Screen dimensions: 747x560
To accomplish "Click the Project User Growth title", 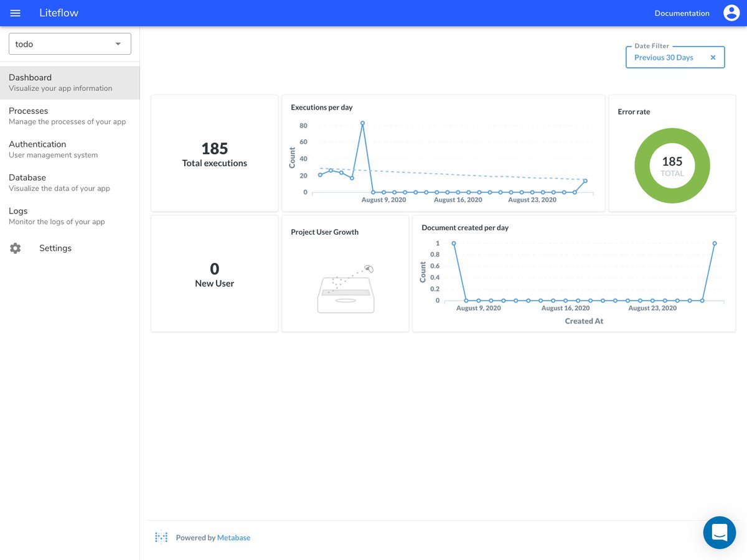I will pyautogui.click(x=325, y=232).
